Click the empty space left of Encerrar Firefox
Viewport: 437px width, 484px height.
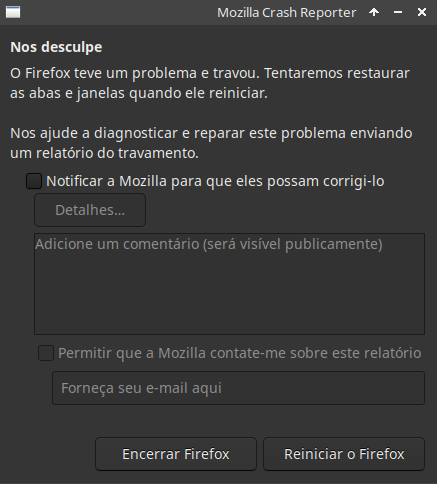coord(50,454)
